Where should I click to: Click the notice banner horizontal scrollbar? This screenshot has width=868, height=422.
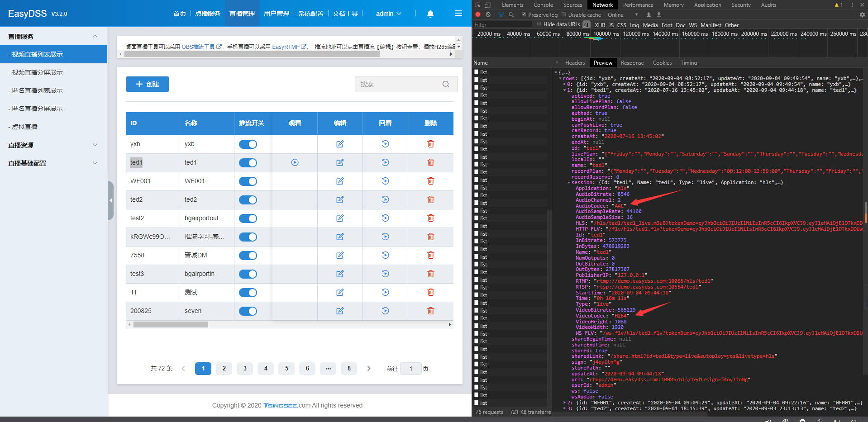(252, 54)
